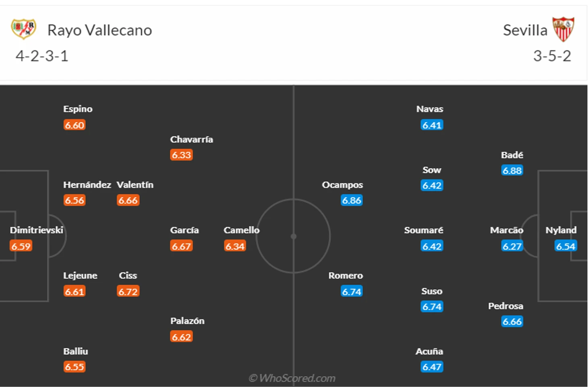Click the Navas player name
This screenshot has height=387, width=588.
tap(430, 109)
